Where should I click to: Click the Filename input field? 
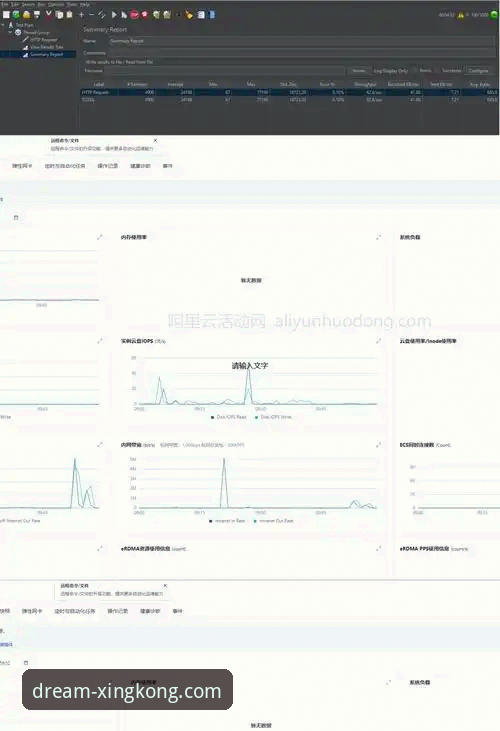[x=225, y=70]
